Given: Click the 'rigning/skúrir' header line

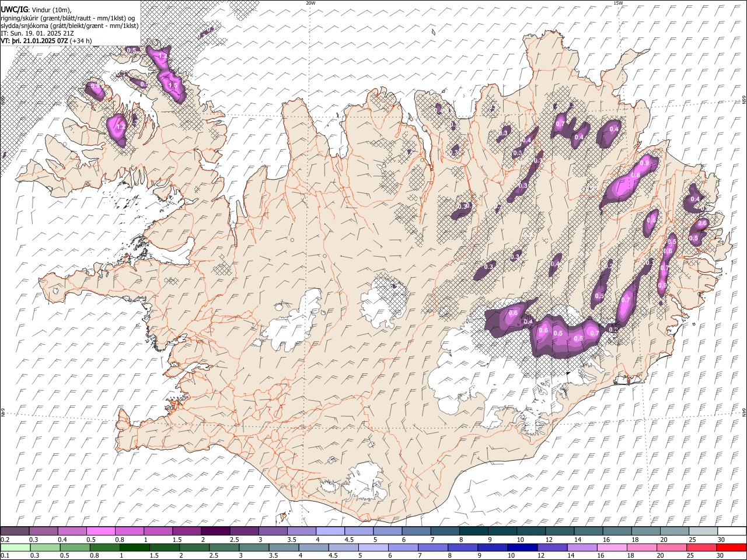Looking at the screenshot, I should coord(68,18).
